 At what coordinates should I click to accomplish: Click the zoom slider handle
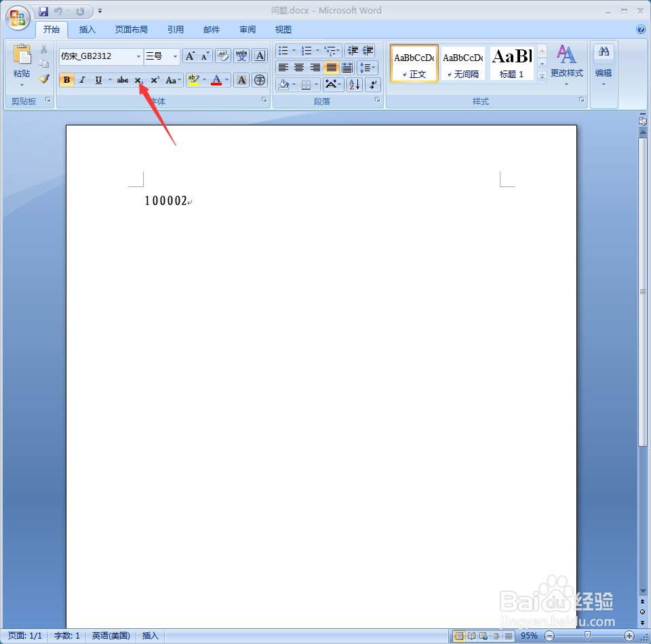587,636
